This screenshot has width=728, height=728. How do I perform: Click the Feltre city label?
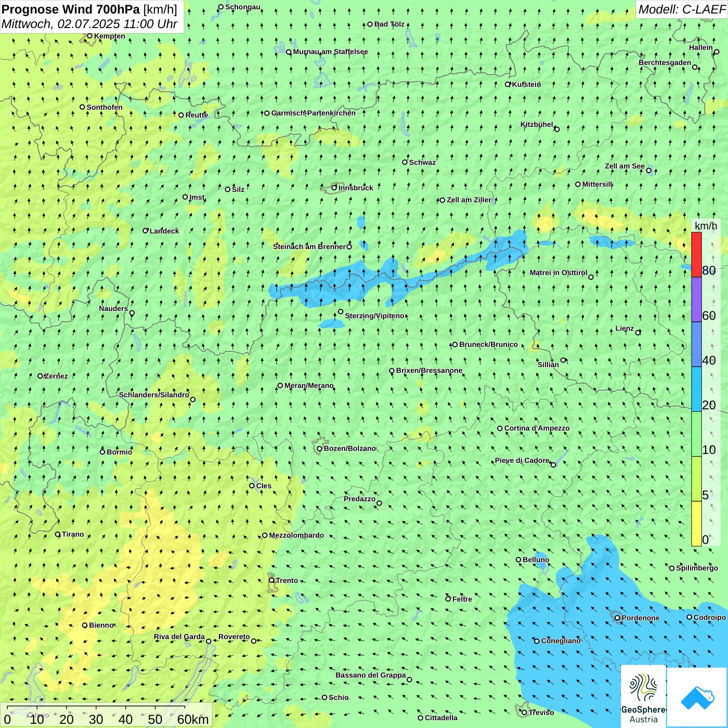coord(462,599)
